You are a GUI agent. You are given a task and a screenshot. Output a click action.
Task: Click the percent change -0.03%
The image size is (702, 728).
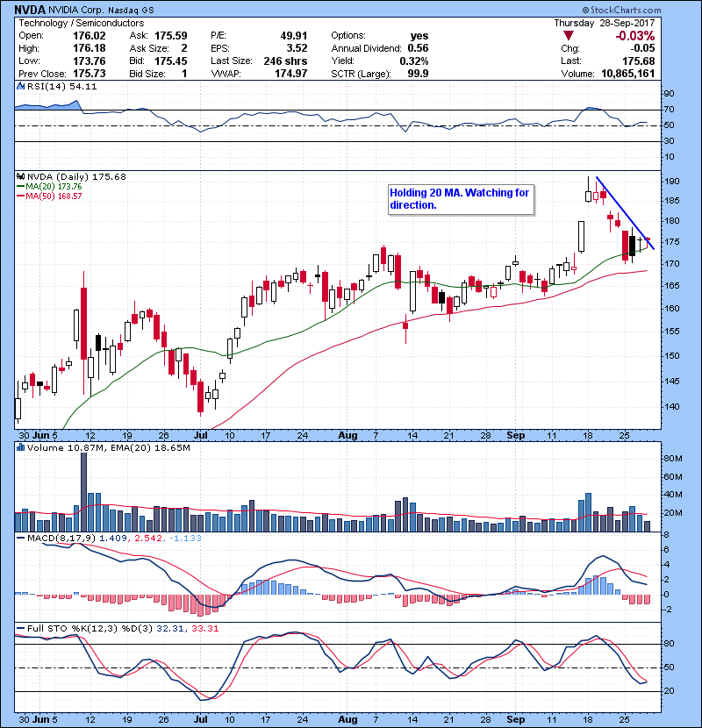[635, 36]
